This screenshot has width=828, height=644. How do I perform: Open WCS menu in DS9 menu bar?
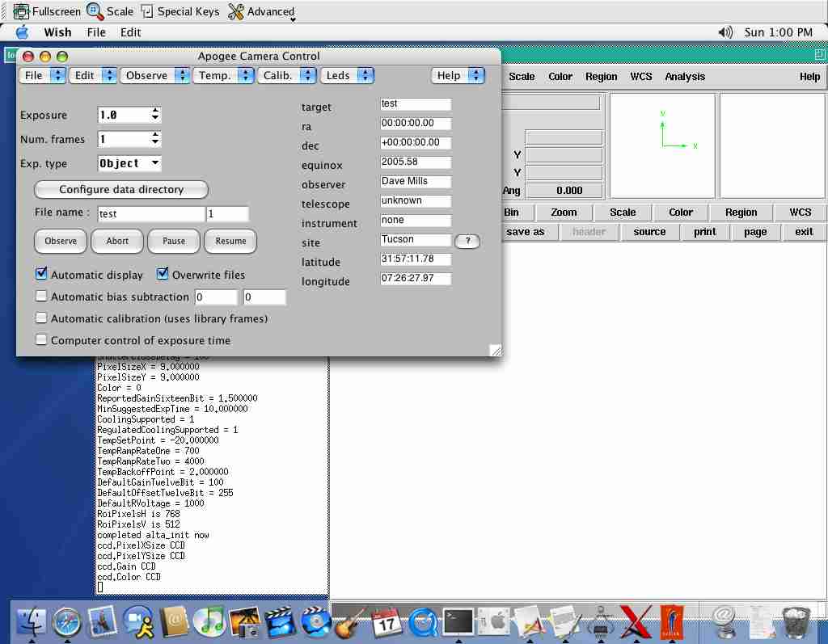tap(641, 77)
